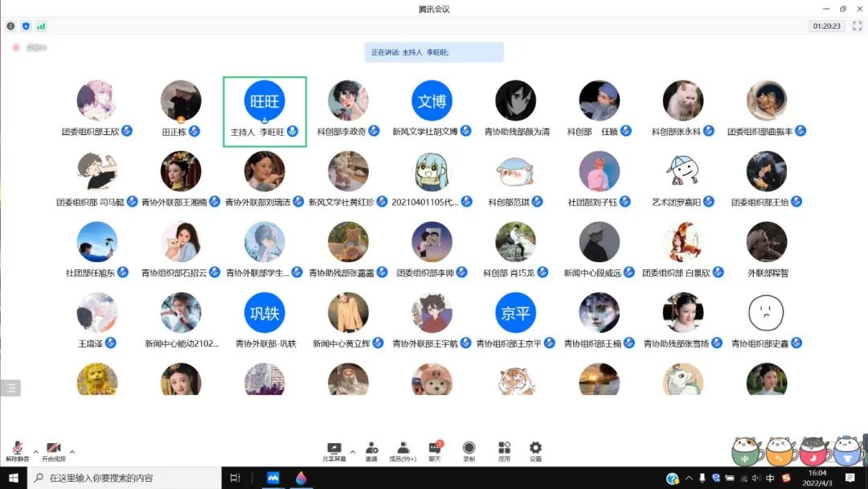The width and height of the screenshot is (868, 489).
Task: Expand audio options arrow next to microphone
Action: pos(35,452)
